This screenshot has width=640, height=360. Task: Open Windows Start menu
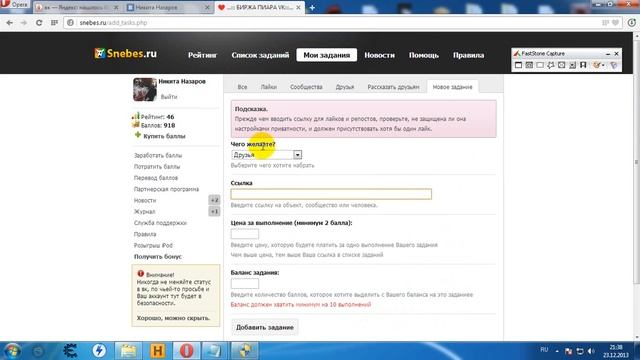12,351
